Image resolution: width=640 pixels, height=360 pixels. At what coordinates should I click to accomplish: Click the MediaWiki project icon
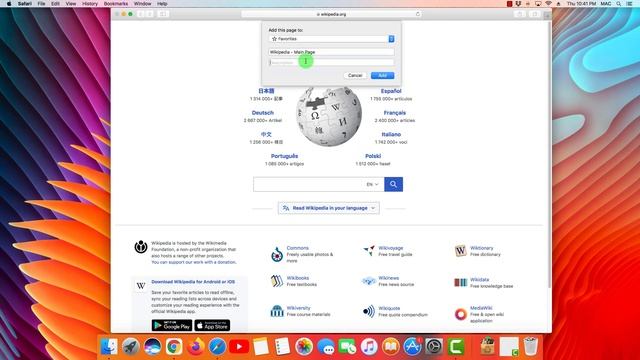460,314
